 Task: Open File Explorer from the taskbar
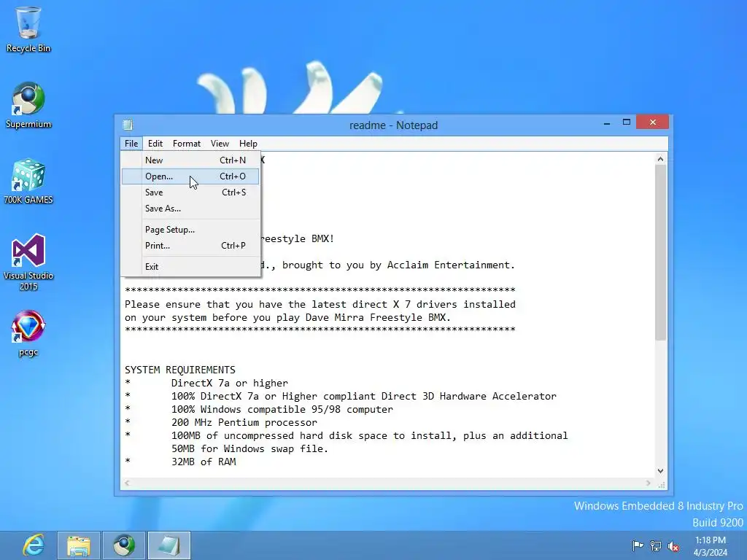(79, 545)
